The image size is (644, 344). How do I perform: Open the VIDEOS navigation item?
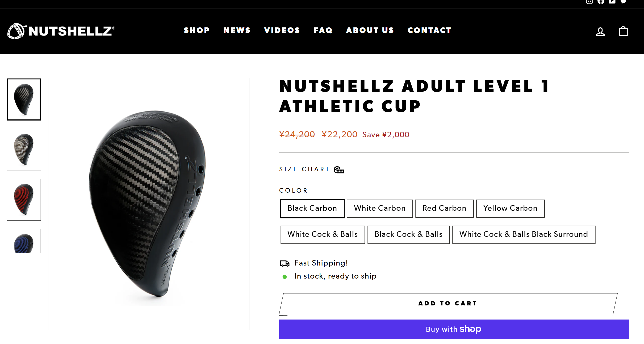(282, 30)
